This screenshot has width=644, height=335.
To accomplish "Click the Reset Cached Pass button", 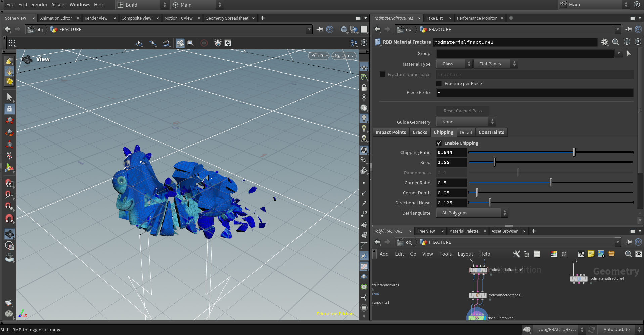I will [x=462, y=111].
